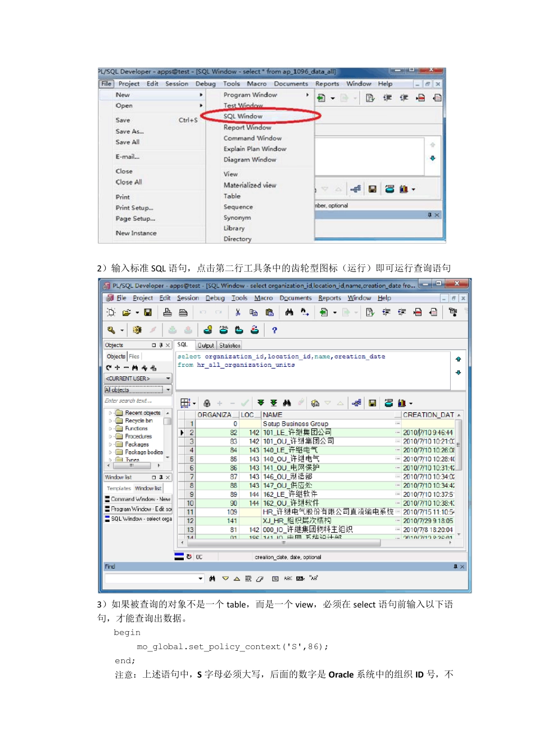Select 'SQL Window - select orga' in the window list

pyautogui.click(x=138, y=519)
